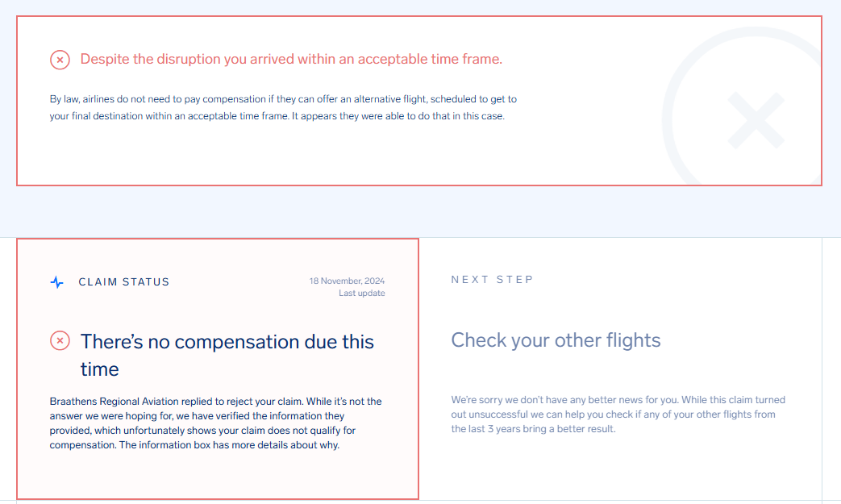Click the date '18 November, 2024'
The image size is (841, 504).
(x=347, y=281)
